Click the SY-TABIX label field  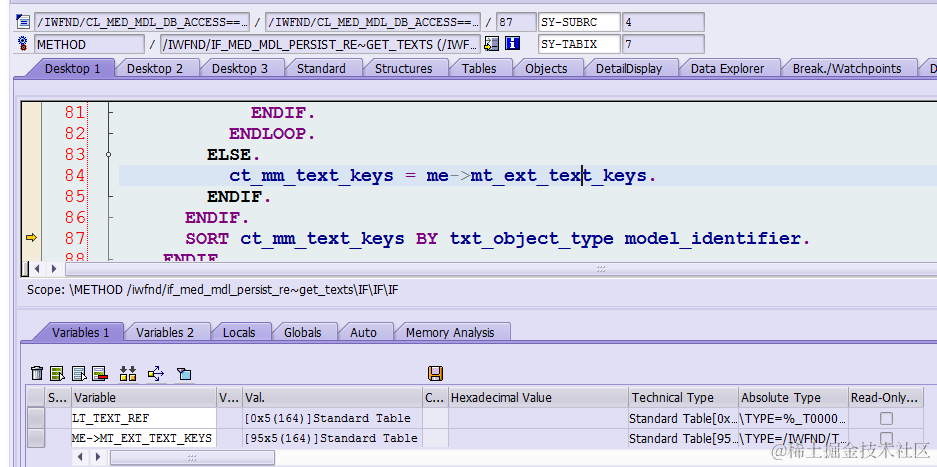tap(579, 44)
